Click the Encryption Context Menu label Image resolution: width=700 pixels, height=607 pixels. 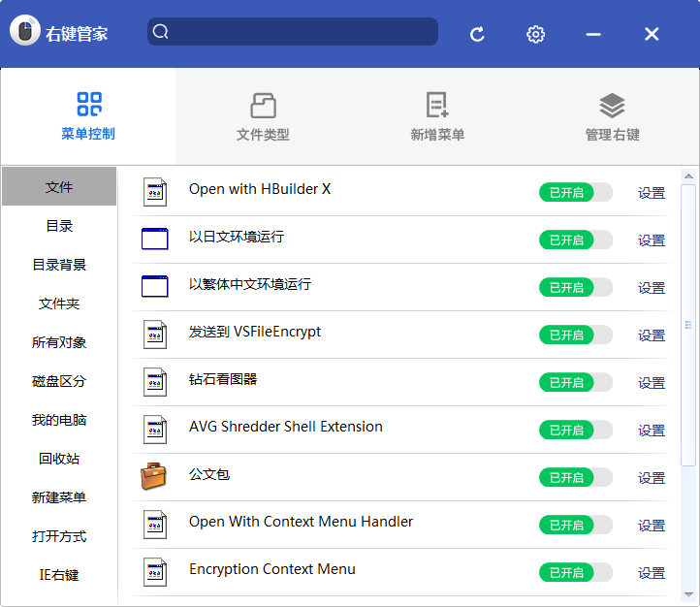(x=272, y=569)
